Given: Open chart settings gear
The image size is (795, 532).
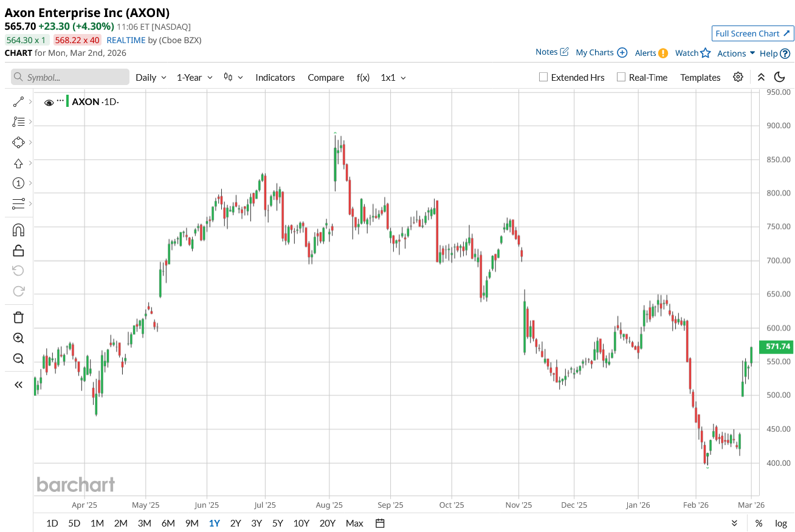Looking at the screenshot, I should coord(738,77).
